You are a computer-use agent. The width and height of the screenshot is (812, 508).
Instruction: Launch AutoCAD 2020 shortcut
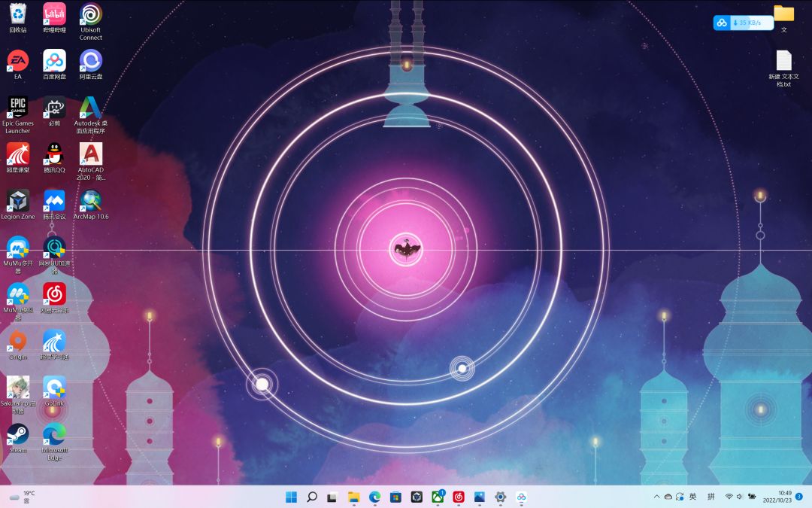[x=91, y=162]
